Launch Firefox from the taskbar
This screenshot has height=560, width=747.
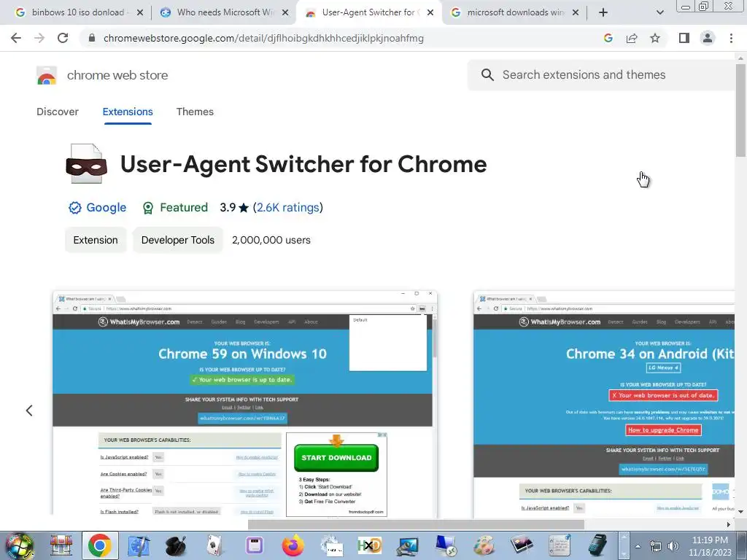(293, 545)
